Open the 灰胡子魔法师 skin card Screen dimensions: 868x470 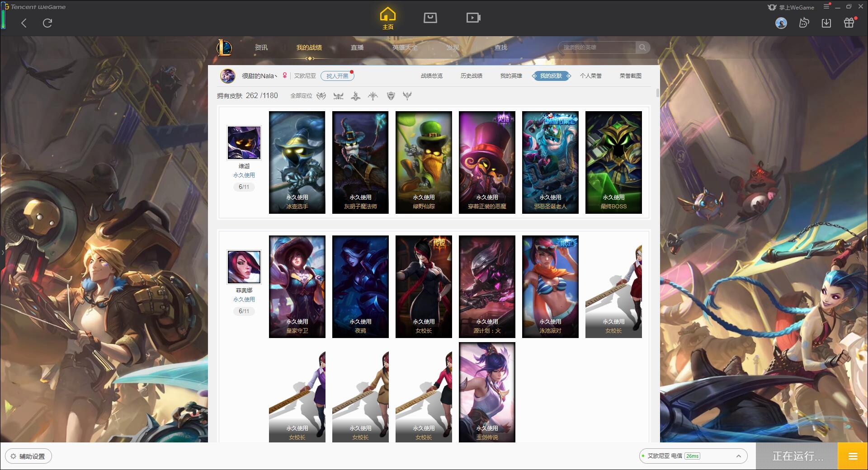[360, 163]
